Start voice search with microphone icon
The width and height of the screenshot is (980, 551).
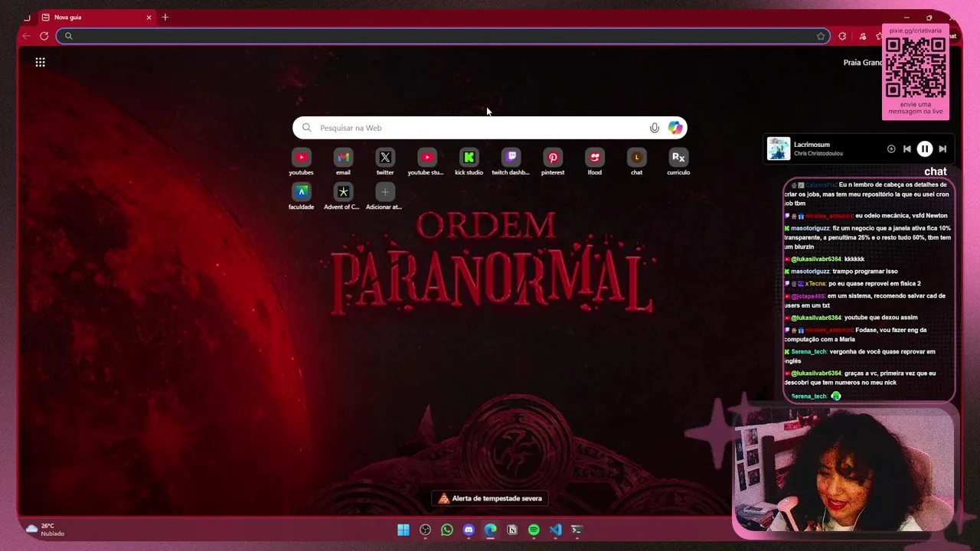(x=655, y=128)
